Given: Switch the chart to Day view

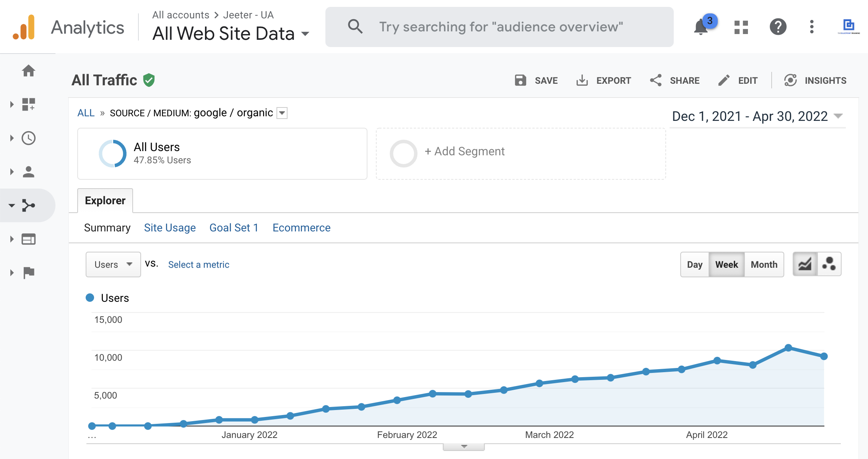Looking at the screenshot, I should [x=694, y=265].
